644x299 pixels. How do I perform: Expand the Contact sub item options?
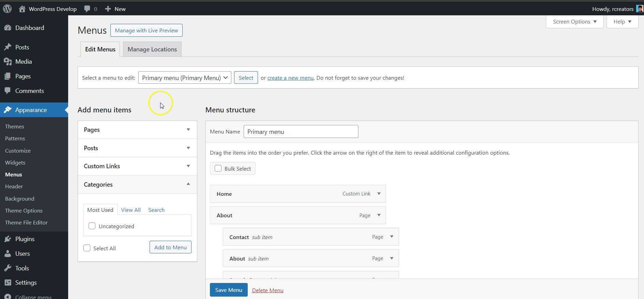pos(392,237)
